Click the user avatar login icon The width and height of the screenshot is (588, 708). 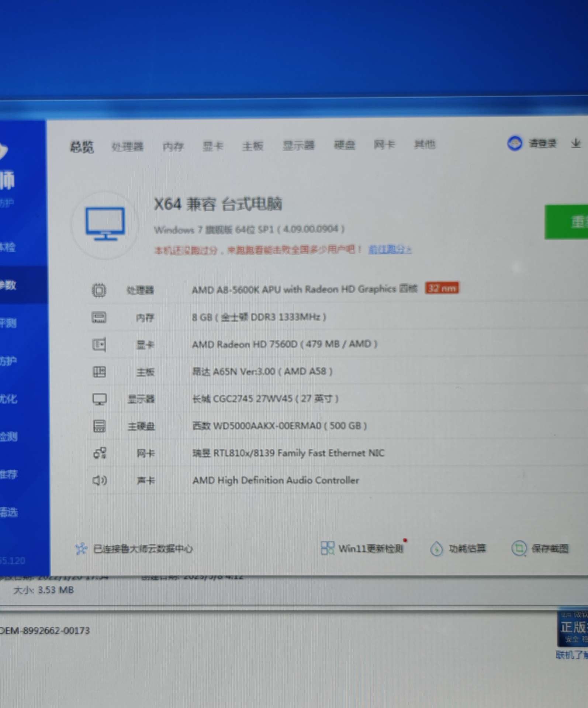tap(515, 143)
